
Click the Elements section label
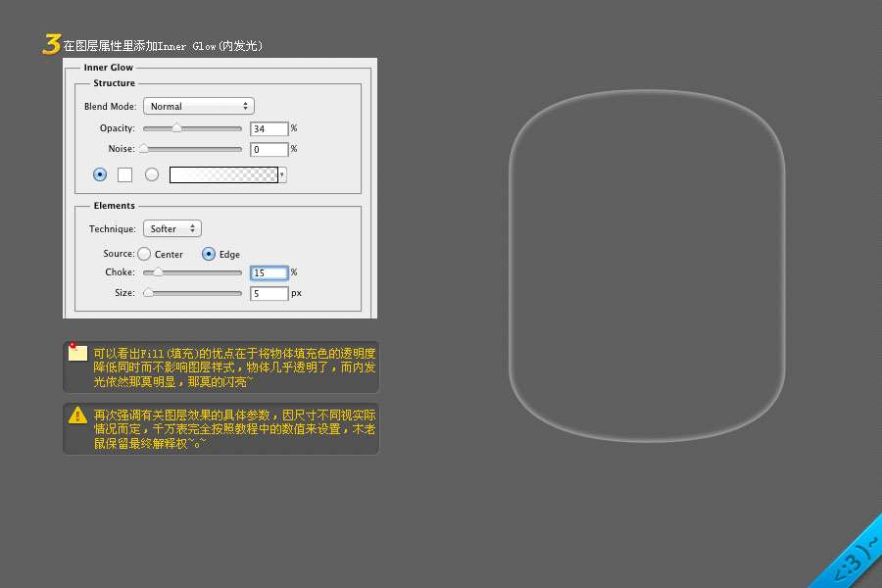pyautogui.click(x=115, y=206)
